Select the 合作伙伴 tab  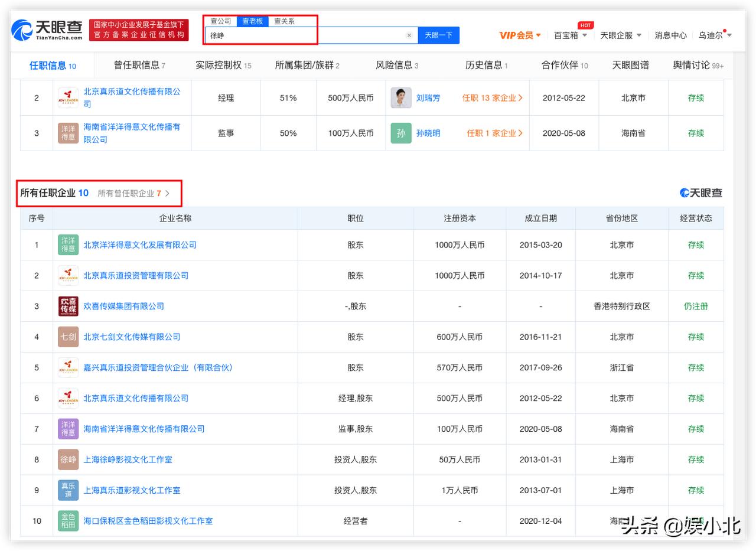coord(565,66)
